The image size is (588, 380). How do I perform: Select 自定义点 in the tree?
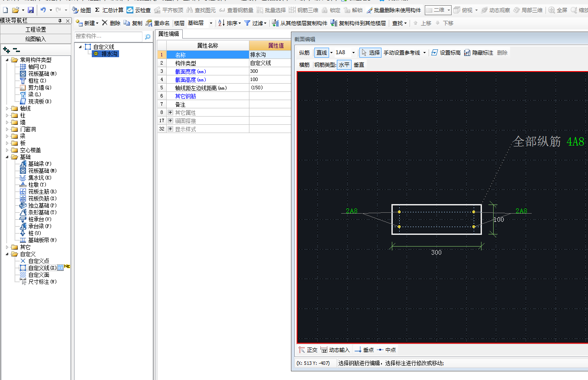pyautogui.click(x=35, y=261)
